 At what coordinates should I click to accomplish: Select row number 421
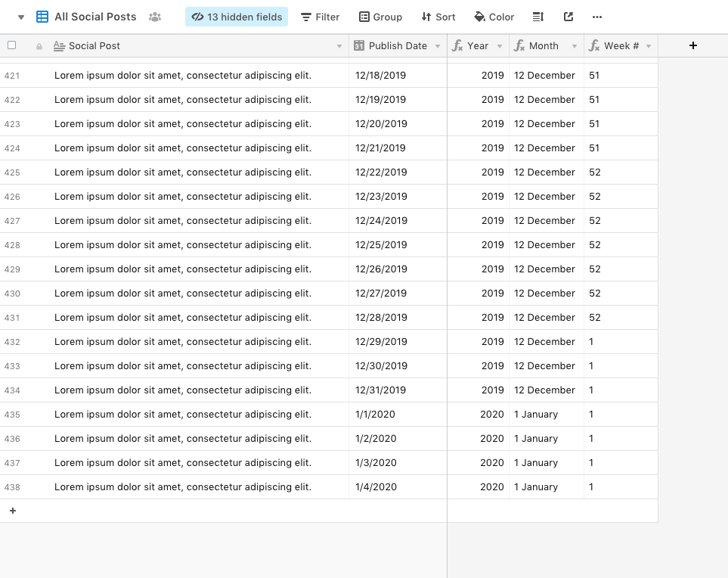point(12,76)
